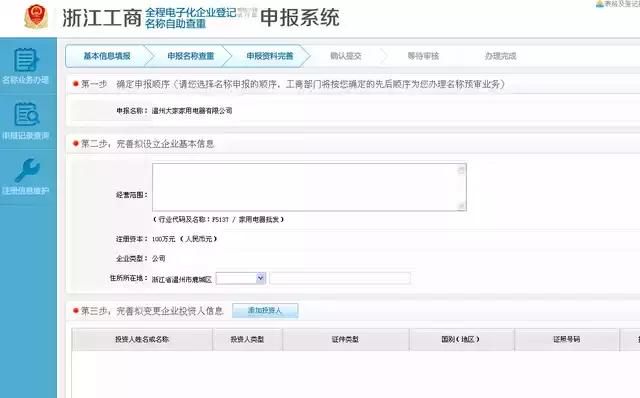Click the 办理完成 step tab
The height and width of the screenshot is (398, 640).
point(500,56)
